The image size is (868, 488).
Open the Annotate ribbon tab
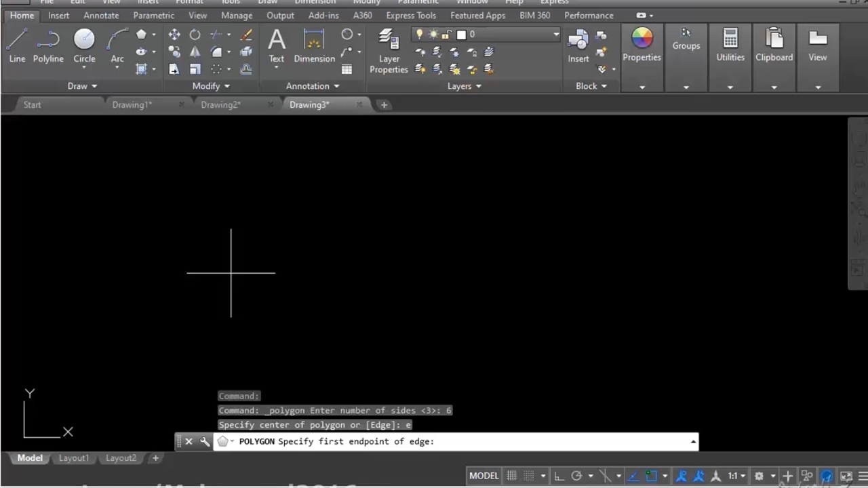(x=101, y=16)
